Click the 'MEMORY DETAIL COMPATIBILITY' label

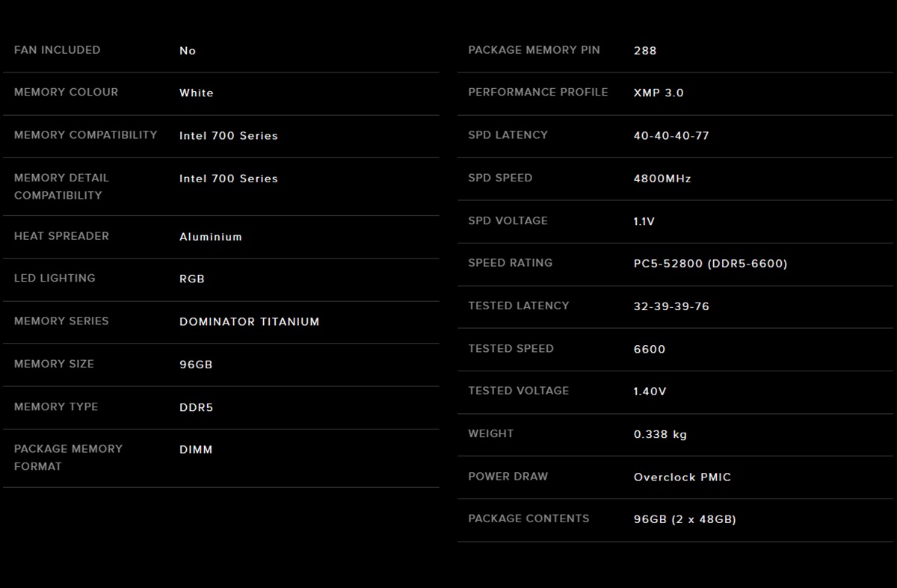61,186
